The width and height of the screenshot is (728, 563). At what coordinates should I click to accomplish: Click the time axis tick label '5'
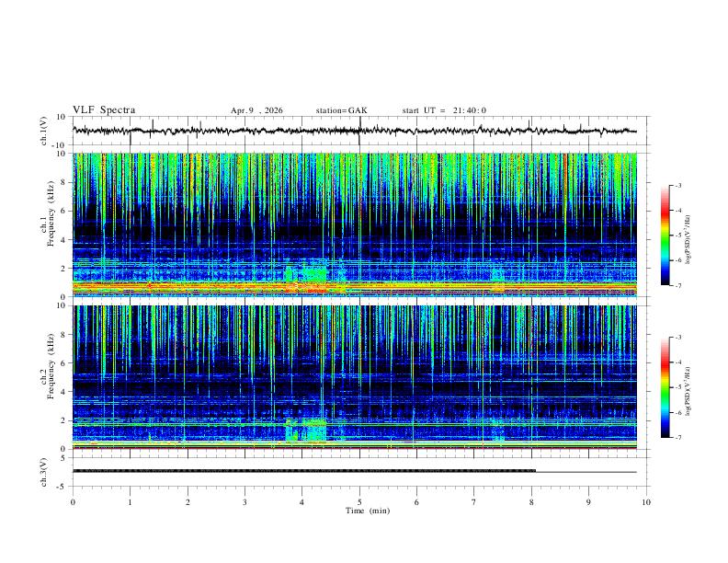click(x=359, y=502)
